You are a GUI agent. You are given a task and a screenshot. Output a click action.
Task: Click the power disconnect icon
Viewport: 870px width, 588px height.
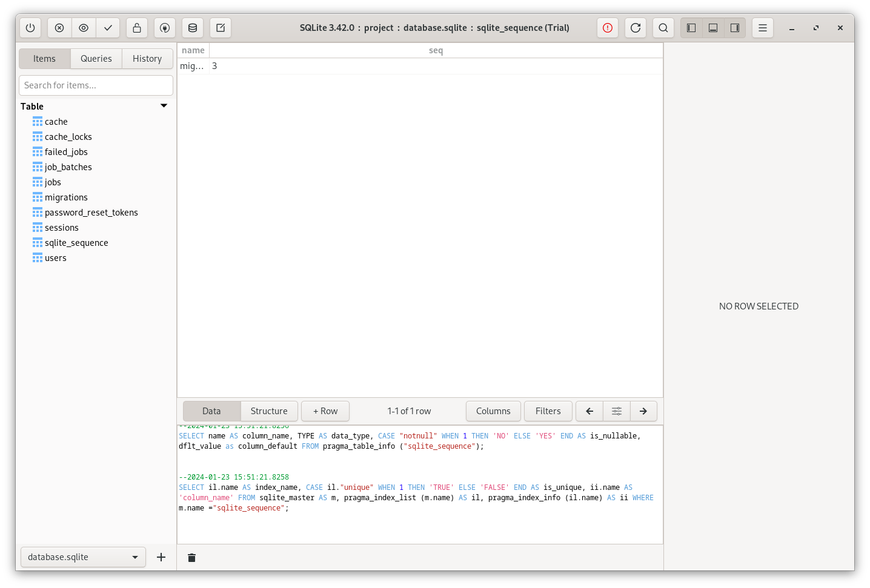coord(30,28)
